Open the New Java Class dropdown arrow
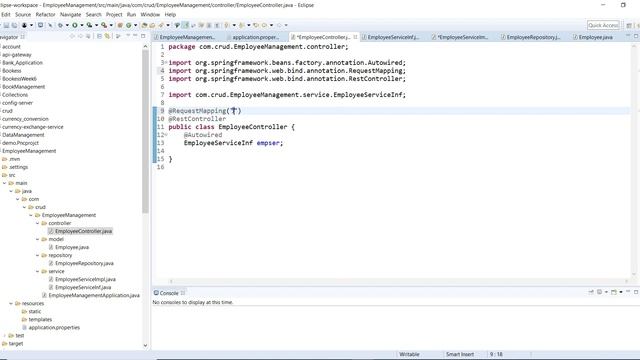Viewport: 640px width, 360px height. [136, 25]
